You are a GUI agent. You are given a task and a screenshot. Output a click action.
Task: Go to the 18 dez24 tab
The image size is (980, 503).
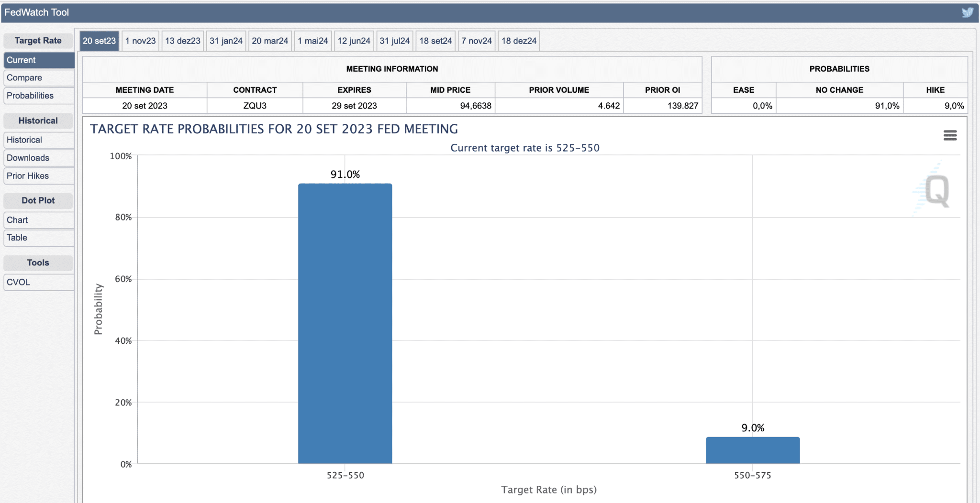click(x=519, y=41)
